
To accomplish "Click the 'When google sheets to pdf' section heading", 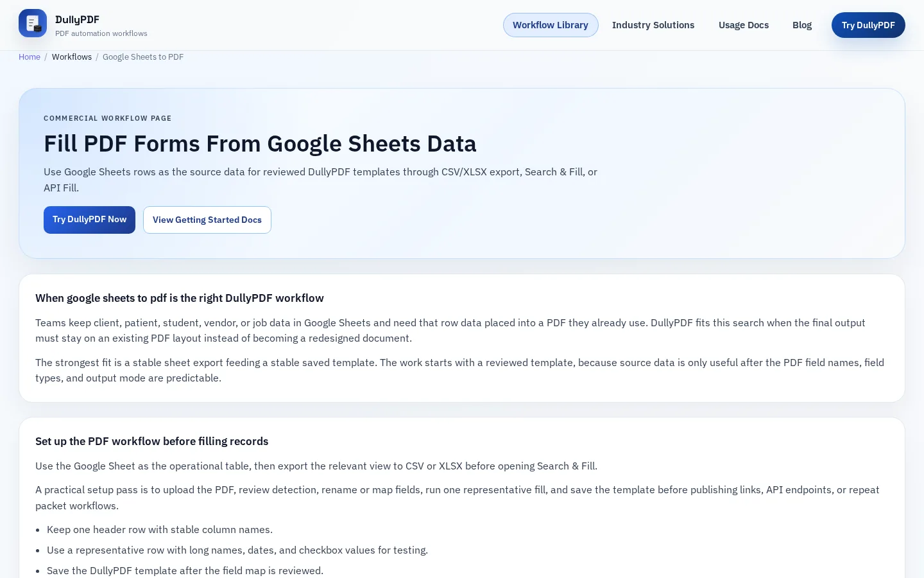I will point(180,298).
